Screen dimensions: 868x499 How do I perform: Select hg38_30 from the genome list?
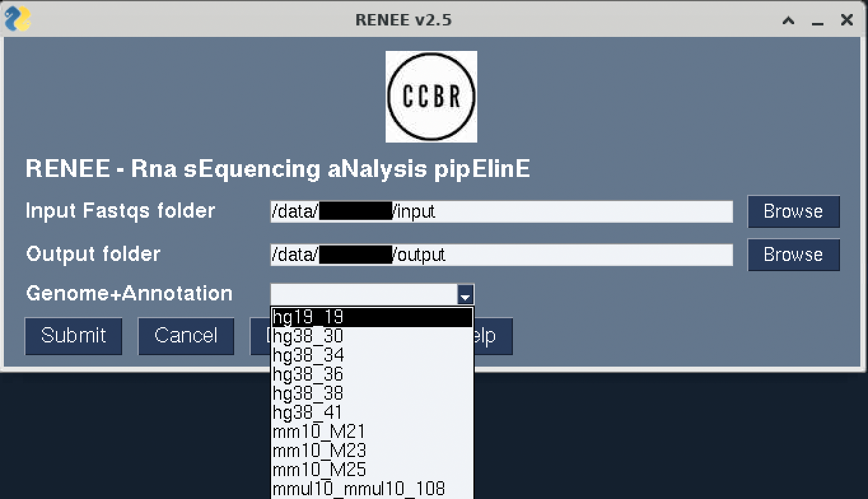coord(372,336)
